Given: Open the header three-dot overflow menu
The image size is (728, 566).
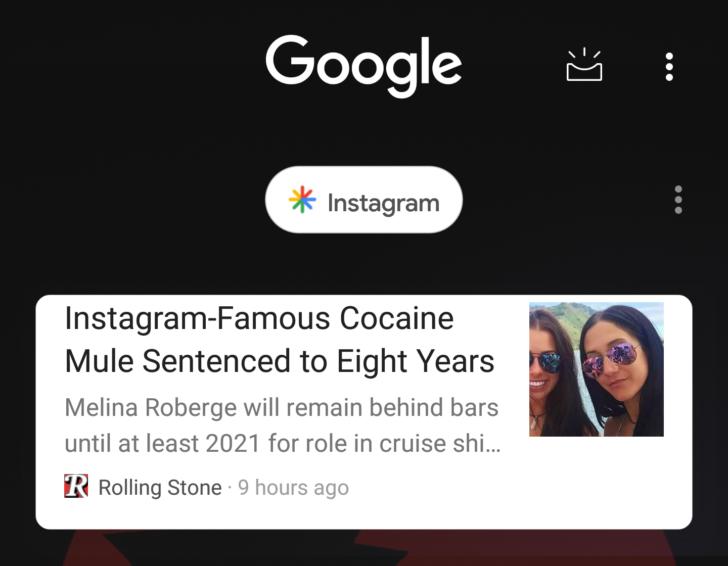Looking at the screenshot, I should [x=669, y=67].
